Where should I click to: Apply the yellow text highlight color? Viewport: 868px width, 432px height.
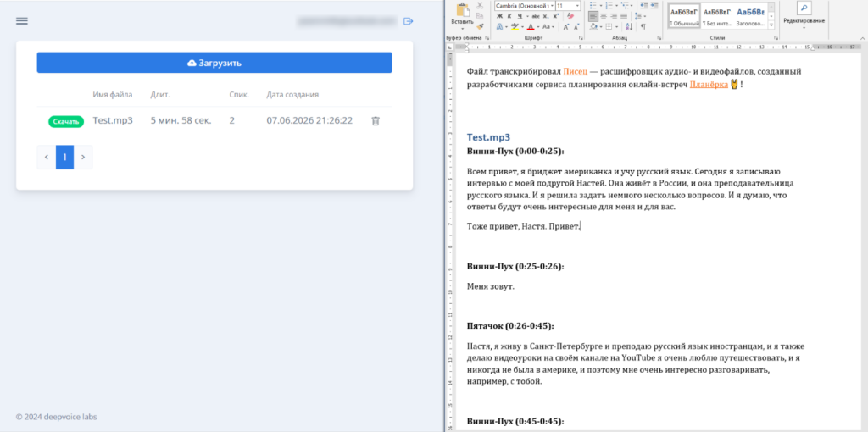click(515, 26)
